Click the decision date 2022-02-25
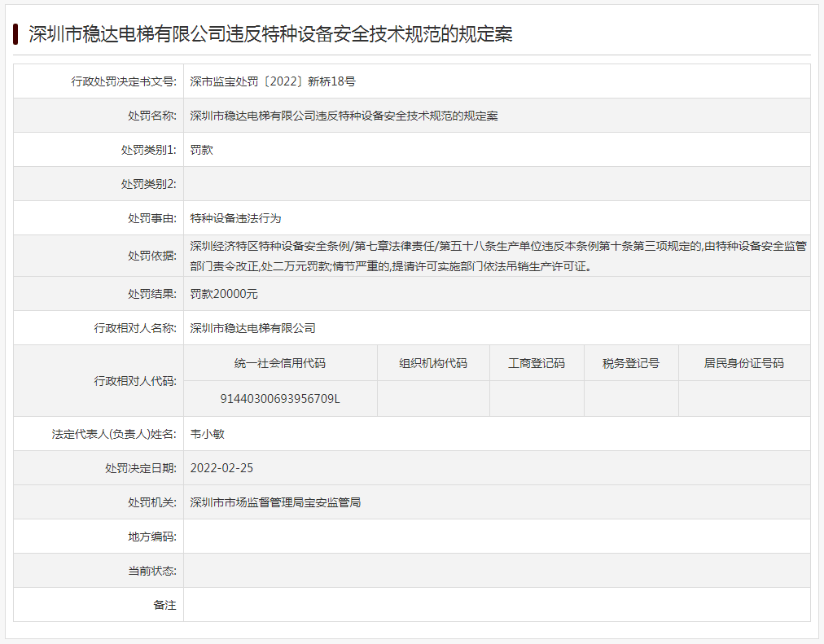824x644 pixels. point(221,468)
